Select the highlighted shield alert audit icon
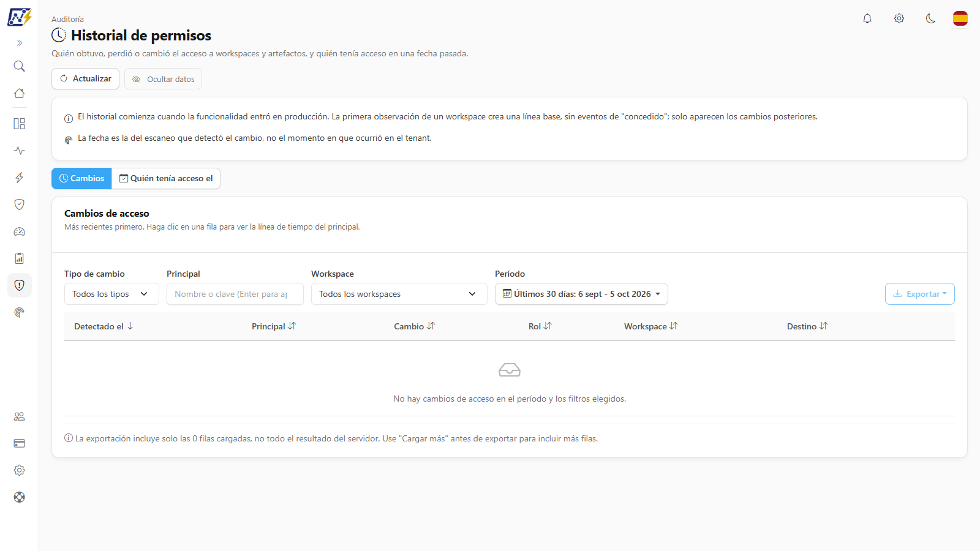Viewport: 980px width, 551px height. pyautogui.click(x=20, y=285)
